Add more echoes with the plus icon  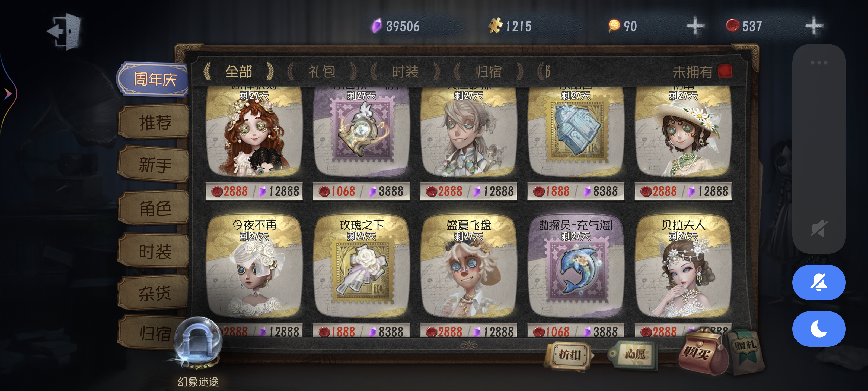point(814,26)
